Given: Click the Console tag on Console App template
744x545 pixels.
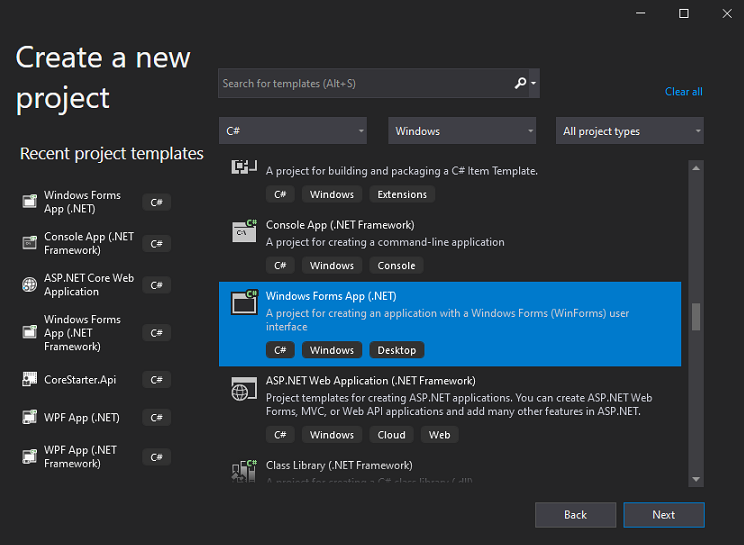Looking at the screenshot, I should 396,265.
